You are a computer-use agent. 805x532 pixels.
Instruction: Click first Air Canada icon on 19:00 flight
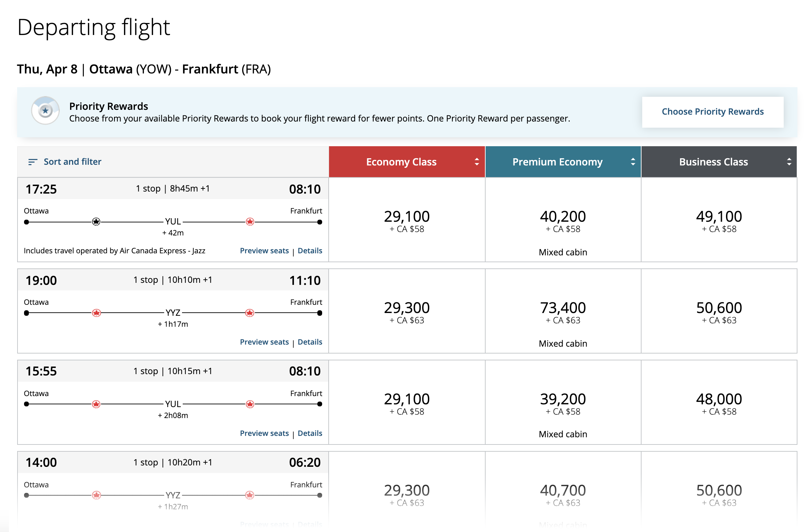(97, 313)
